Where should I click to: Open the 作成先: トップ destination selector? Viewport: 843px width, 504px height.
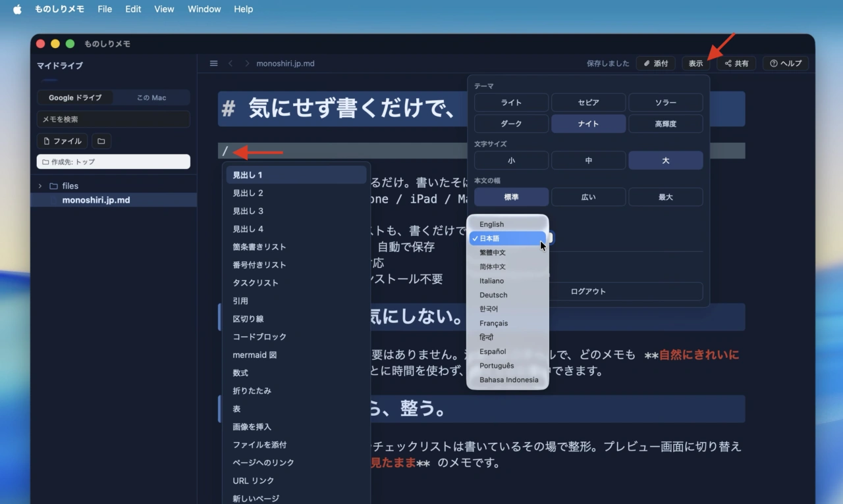(x=113, y=162)
